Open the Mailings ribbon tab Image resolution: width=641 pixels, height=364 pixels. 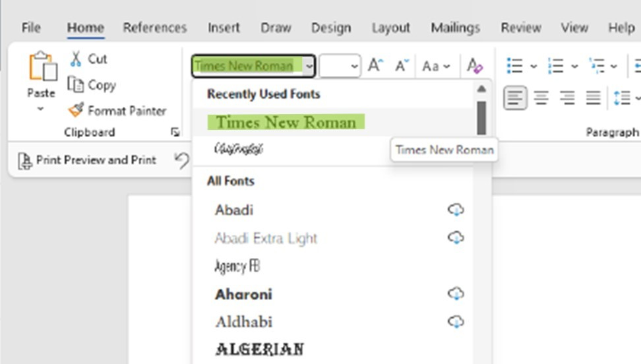pyautogui.click(x=455, y=28)
